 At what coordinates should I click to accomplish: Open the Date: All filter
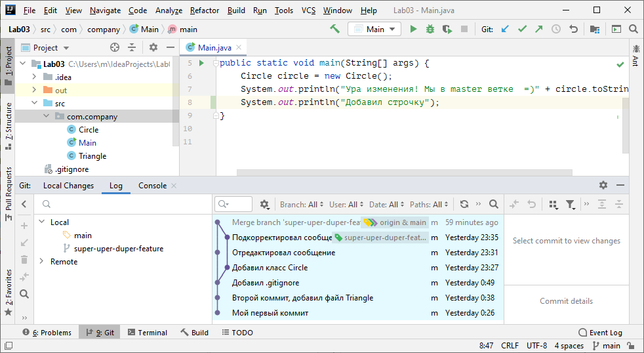[x=387, y=204]
